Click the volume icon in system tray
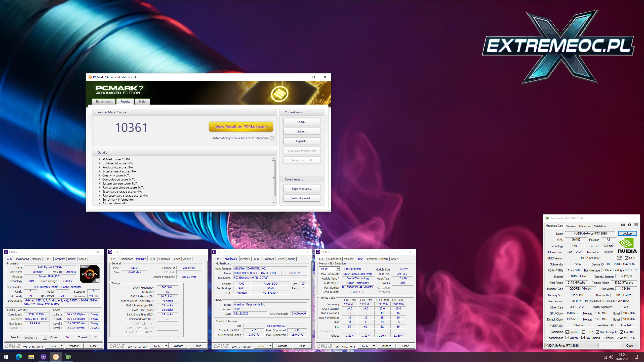Screen dimensions: 644x362 (611, 357)
